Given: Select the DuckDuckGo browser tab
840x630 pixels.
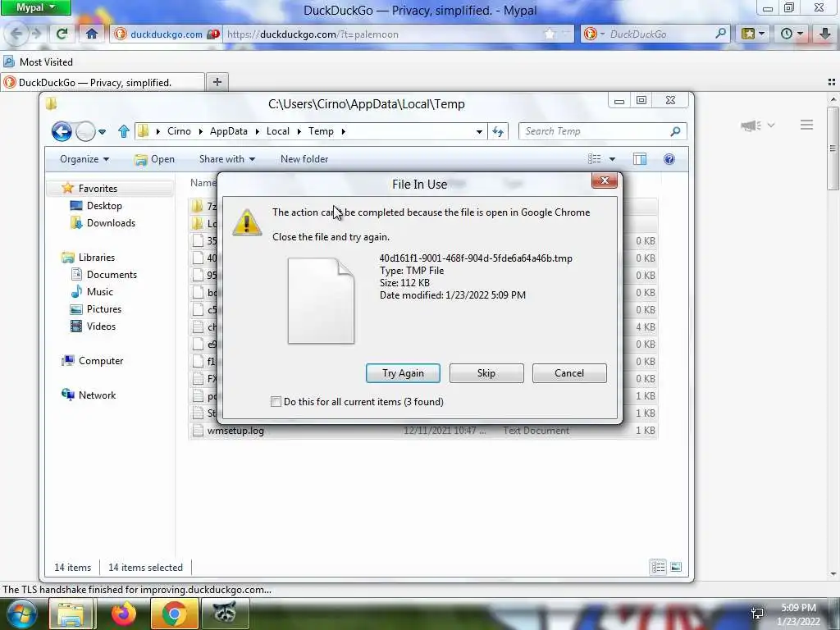Looking at the screenshot, I should click(103, 83).
